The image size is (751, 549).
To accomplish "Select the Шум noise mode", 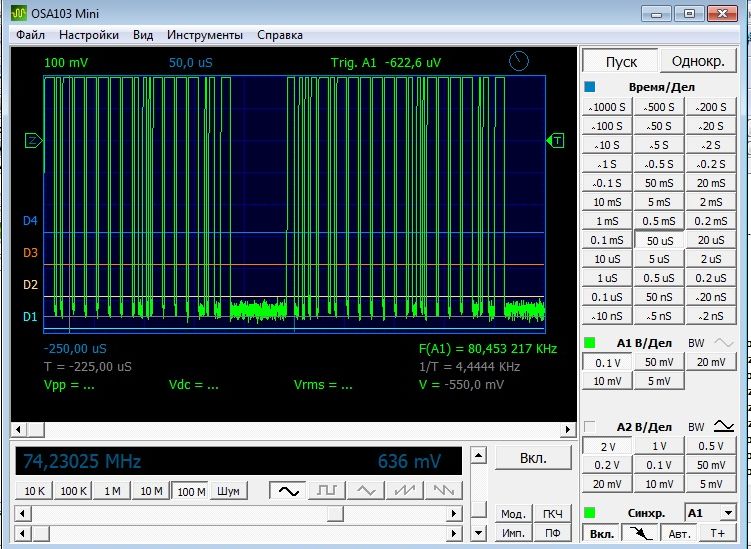I will (228, 491).
